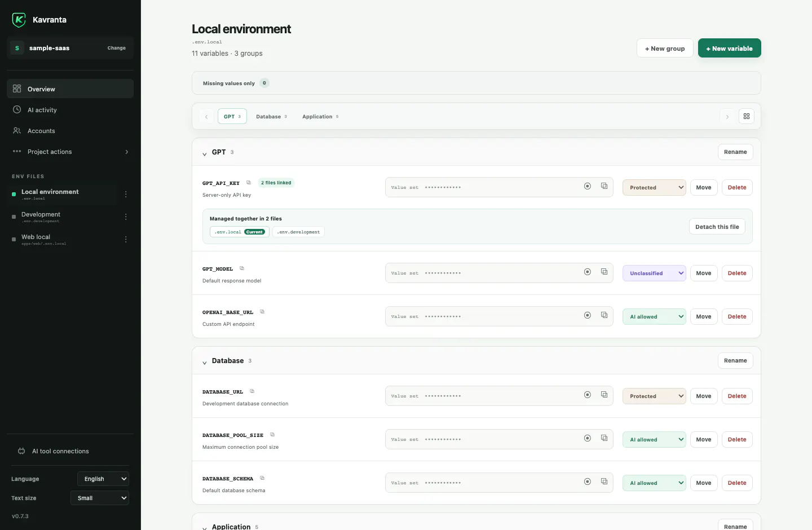
Task: Open GPT_MODEL Unclassified dropdown
Action: [654, 273]
